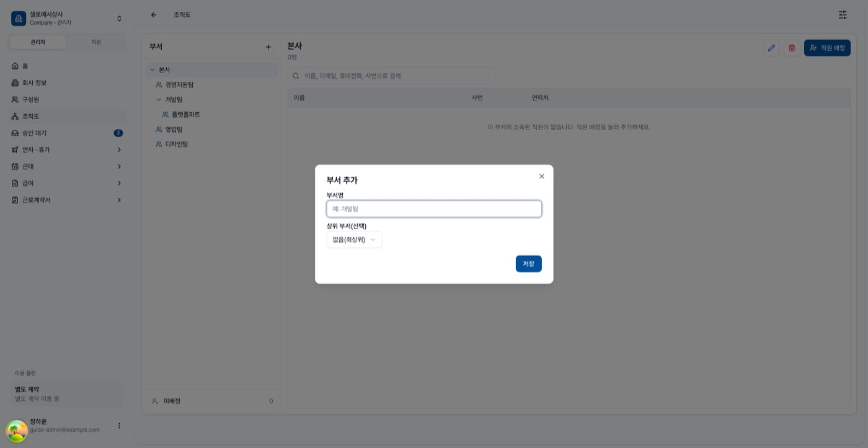
Task: Click the 사번 column header
Action: 477,98
